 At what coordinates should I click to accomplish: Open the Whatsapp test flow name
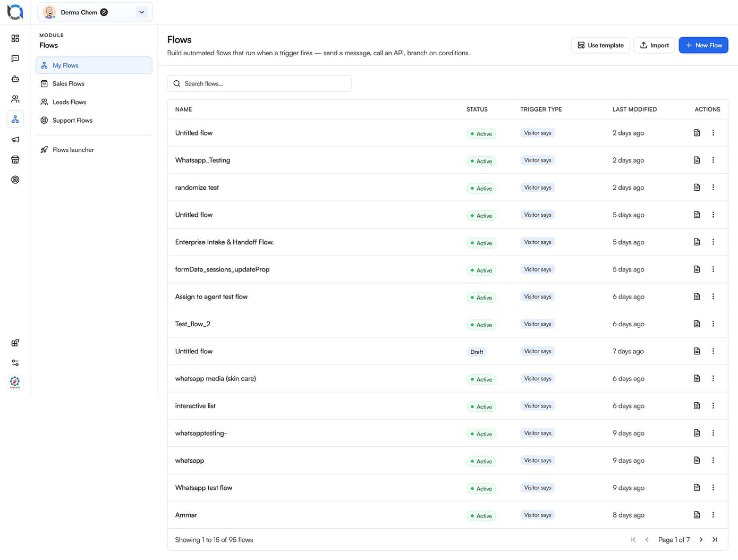[x=204, y=488]
